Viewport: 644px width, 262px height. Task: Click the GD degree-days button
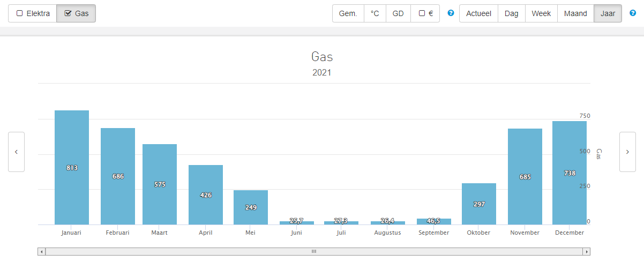click(x=398, y=13)
